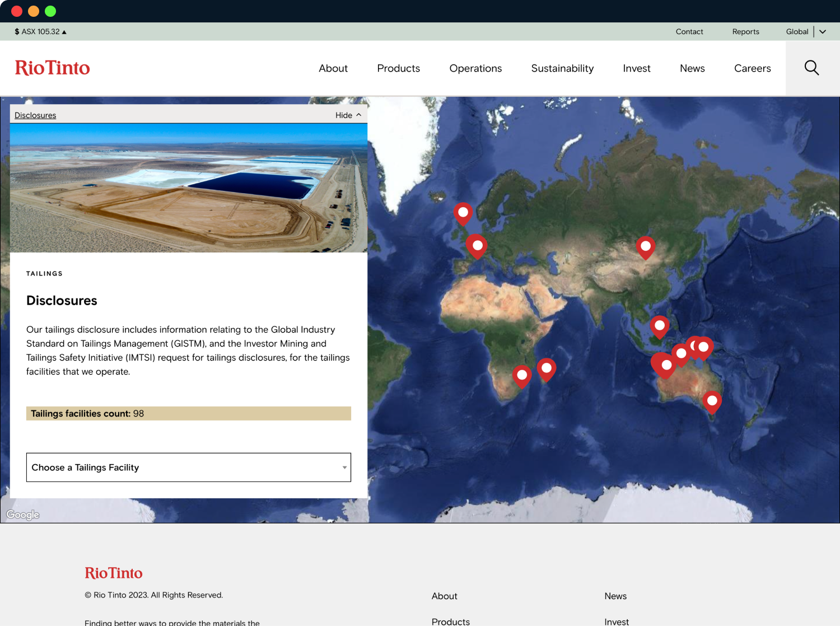Screen dimensions: 840x626
Task: Click the Rio Tinto header logo
Action: pos(52,68)
